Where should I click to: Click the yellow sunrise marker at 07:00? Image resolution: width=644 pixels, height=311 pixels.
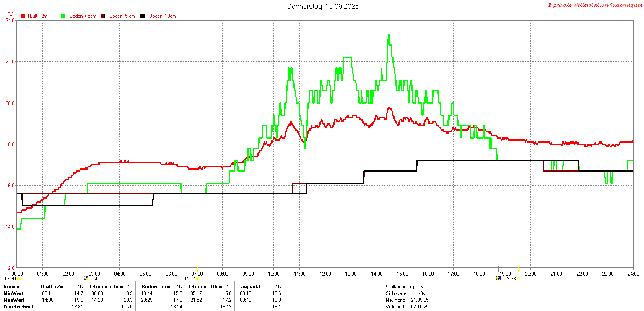(197, 269)
